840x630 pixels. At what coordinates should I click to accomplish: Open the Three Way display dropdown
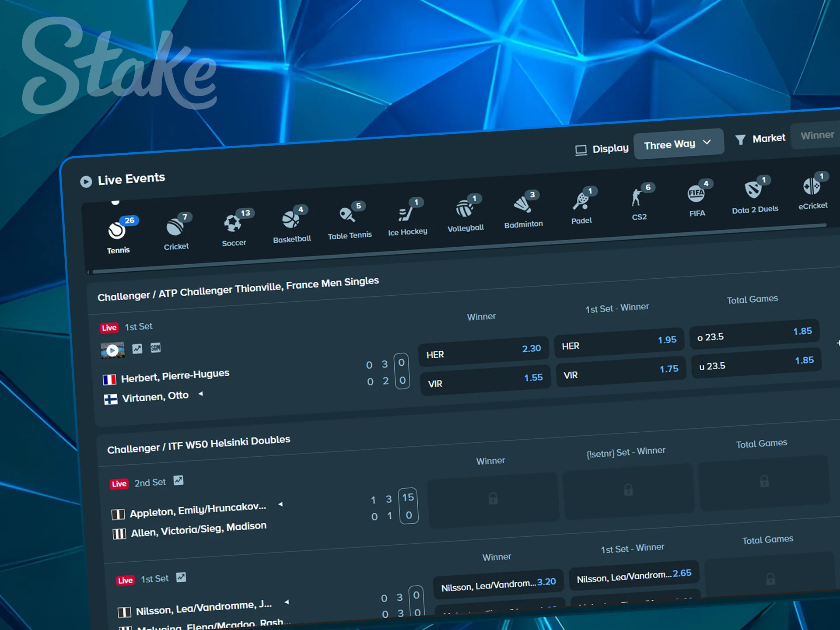678,144
